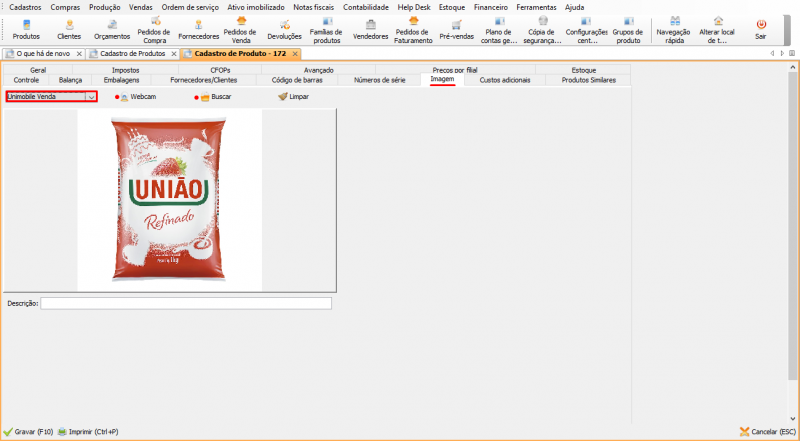Screen dimensions: 800x441
Task: Click the União sugar product image
Action: point(169,200)
